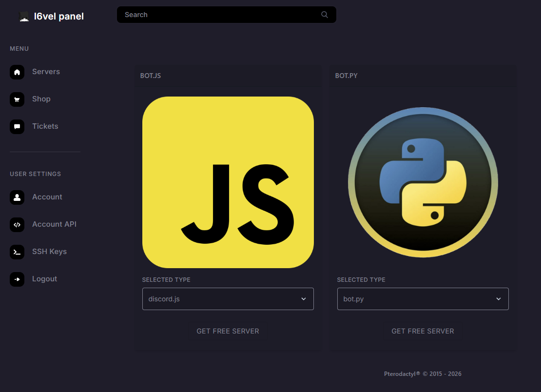This screenshot has height=392, width=541.
Task: Open the Account API code icon
Action: [x=17, y=225]
